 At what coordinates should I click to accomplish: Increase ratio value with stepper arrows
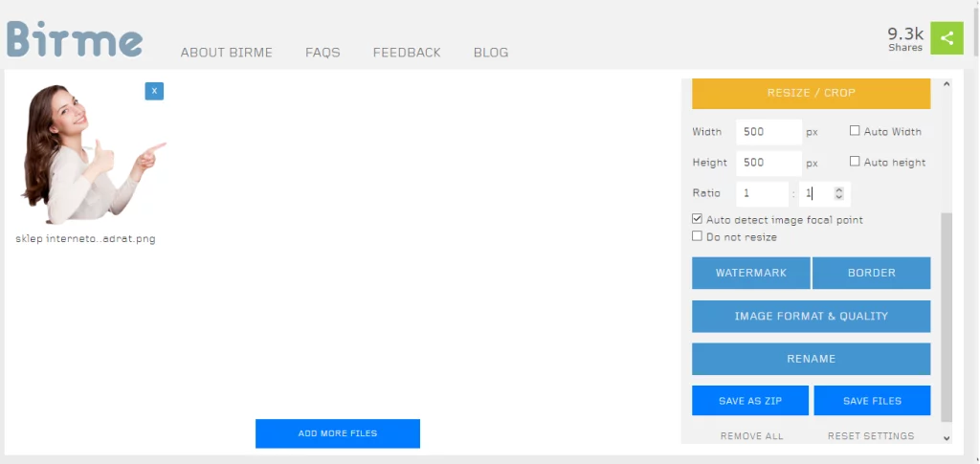pos(839,189)
